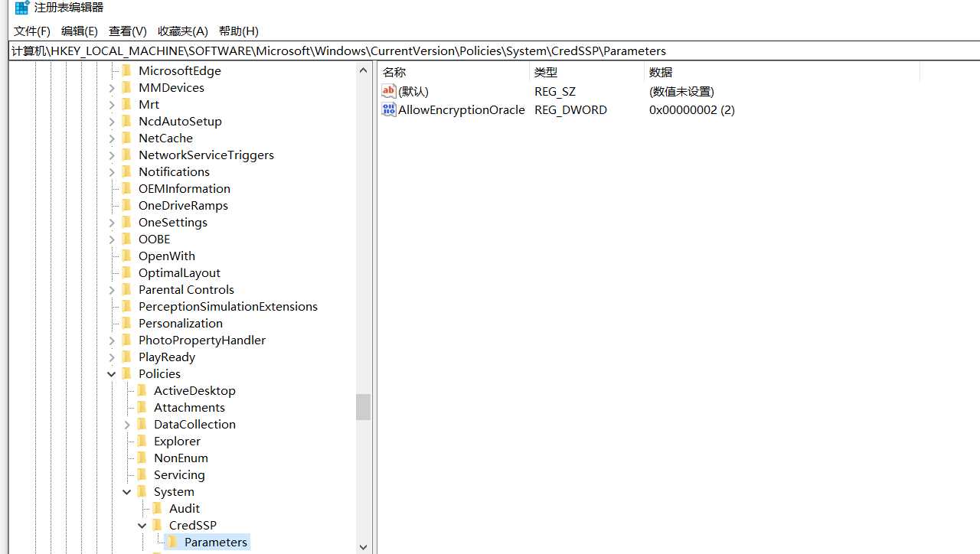
Task: Expand the Mrt tree node
Action: (x=112, y=104)
